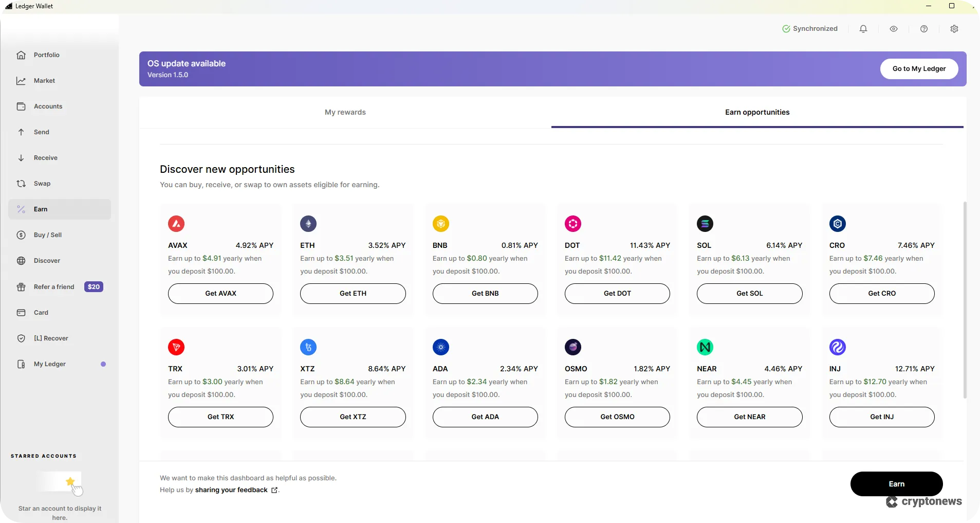Open the sharing your feedback link
Screen dimensions: 980x523
click(x=231, y=490)
